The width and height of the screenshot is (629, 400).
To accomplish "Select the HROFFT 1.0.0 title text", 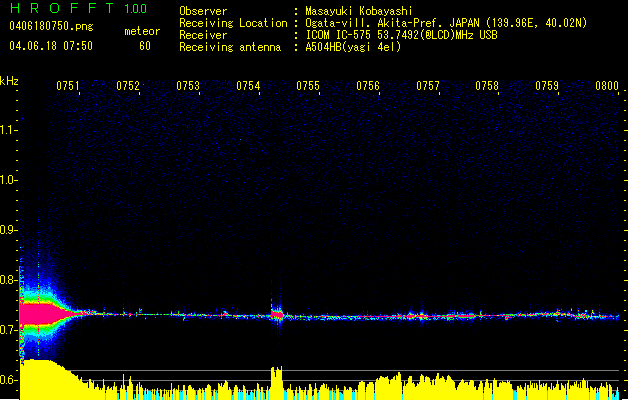I will pos(78,8).
